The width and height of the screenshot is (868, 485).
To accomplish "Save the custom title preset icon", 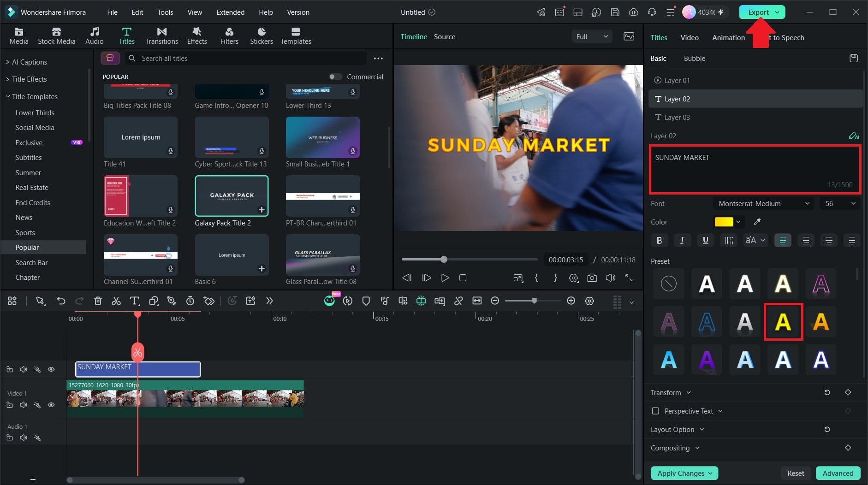I will 854,58.
